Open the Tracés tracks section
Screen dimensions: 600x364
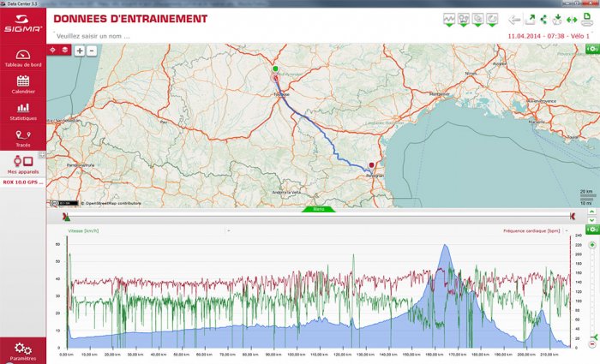(x=23, y=139)
